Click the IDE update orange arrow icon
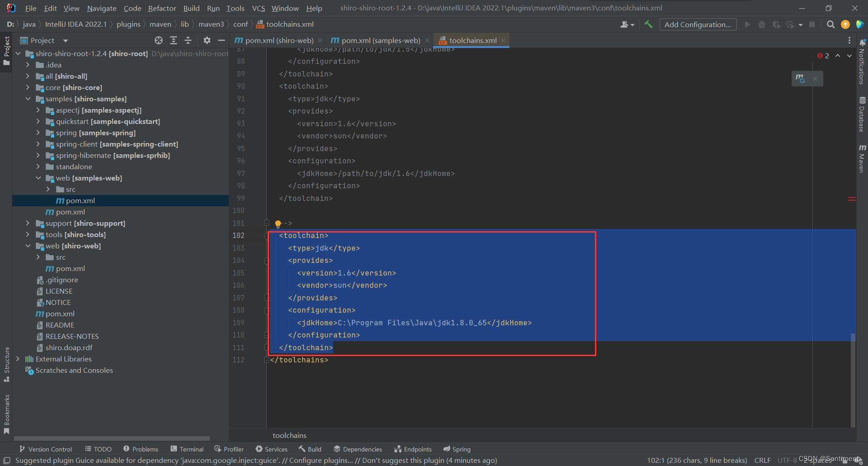 click(845, 24)
